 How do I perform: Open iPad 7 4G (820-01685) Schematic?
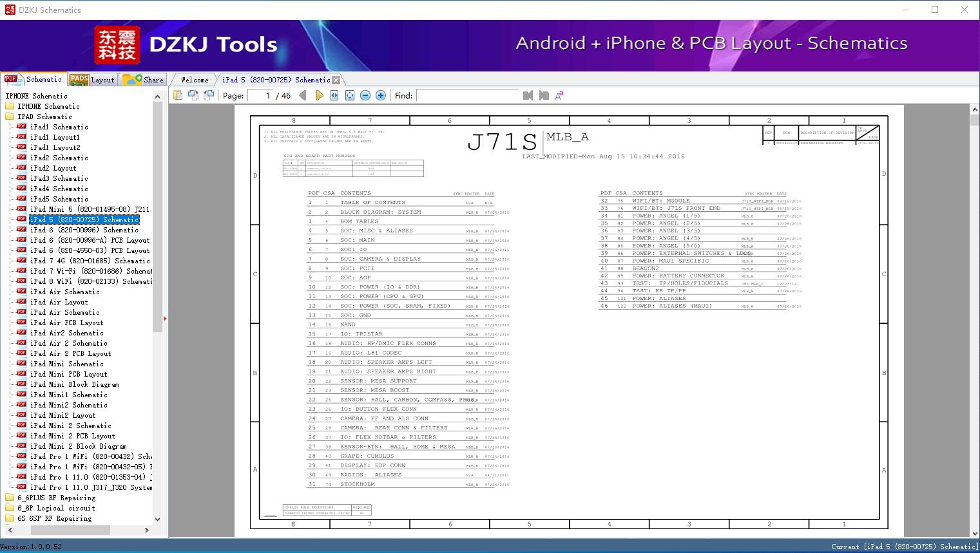click(90, 261)
